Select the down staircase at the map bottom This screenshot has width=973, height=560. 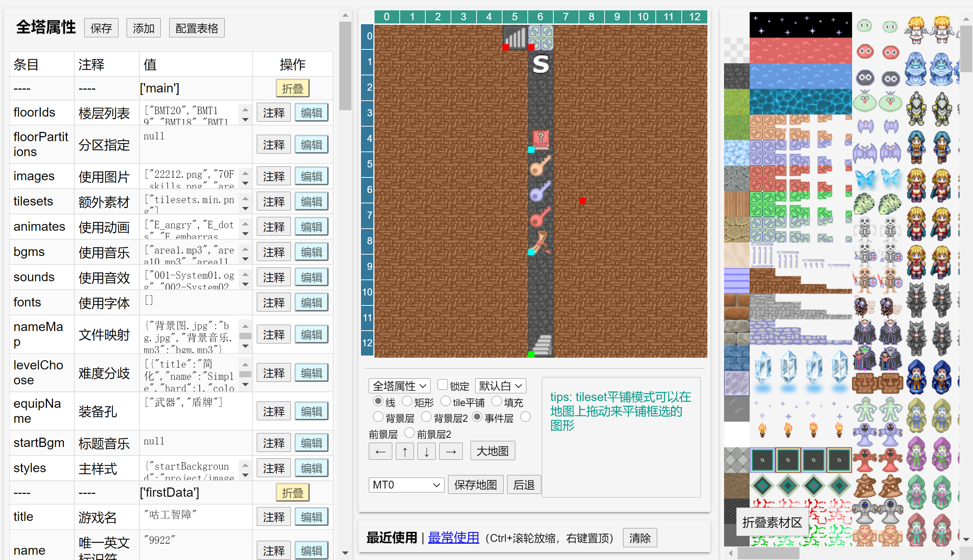click(540, 345)
